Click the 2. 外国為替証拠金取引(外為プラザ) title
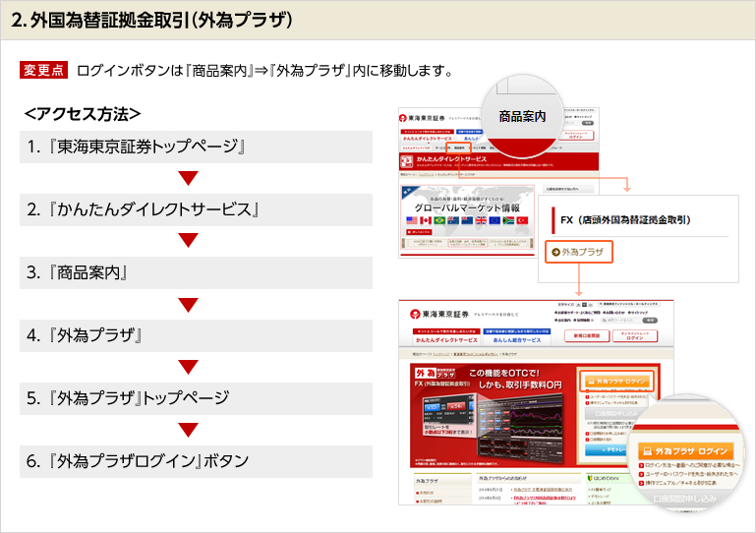The width and height of the screenshot is (756, 533). point(151,21)
